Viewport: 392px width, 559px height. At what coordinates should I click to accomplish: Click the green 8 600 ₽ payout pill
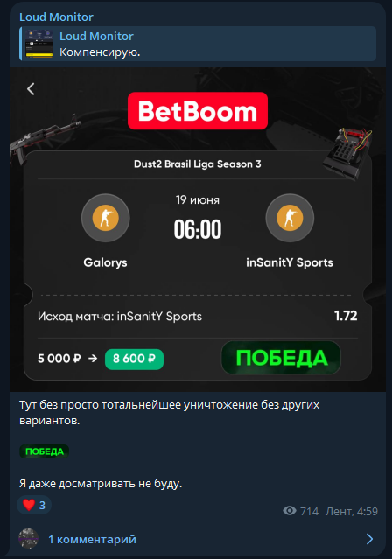[x=134, y=359]
